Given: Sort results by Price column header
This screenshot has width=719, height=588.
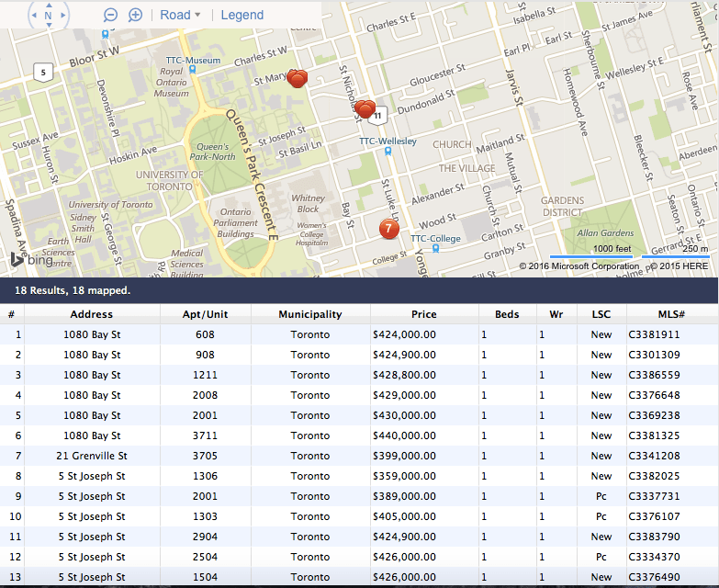Looking at the screenshot, I should (424, 314).
